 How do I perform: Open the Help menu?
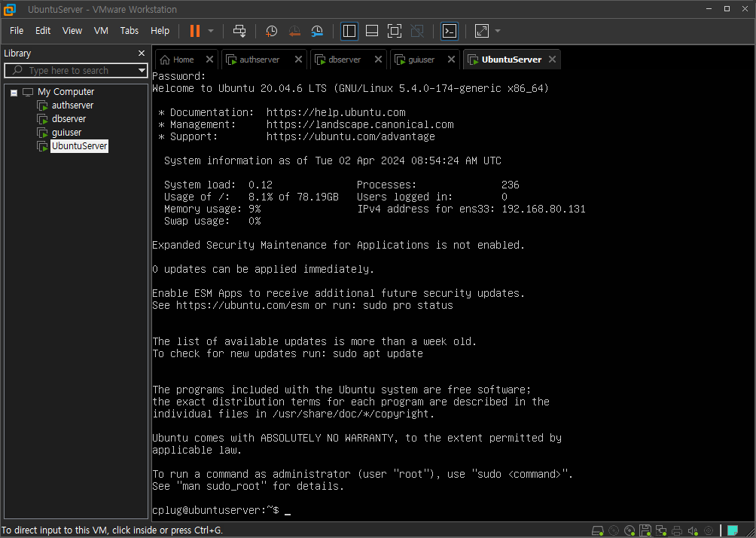tap(160, 30)
